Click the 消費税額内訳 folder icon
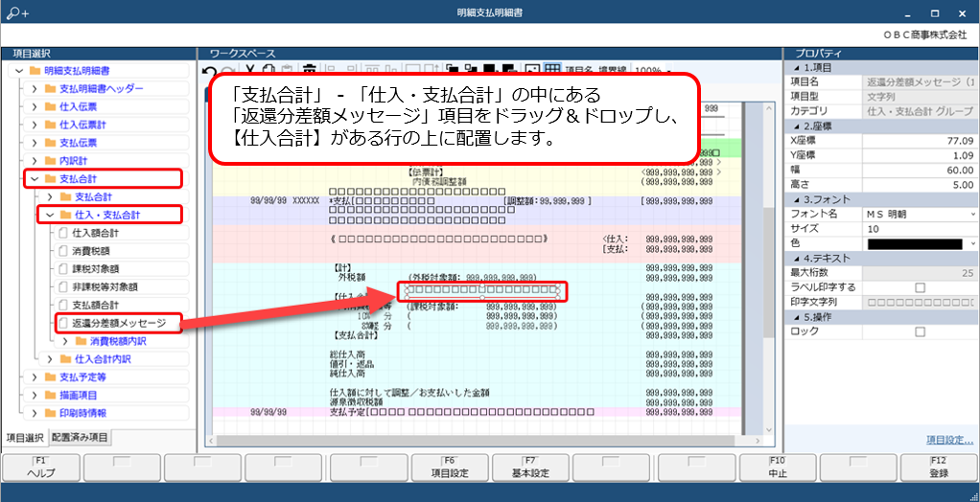This screenshot has width=980, height=502. [x=82, y=342]
